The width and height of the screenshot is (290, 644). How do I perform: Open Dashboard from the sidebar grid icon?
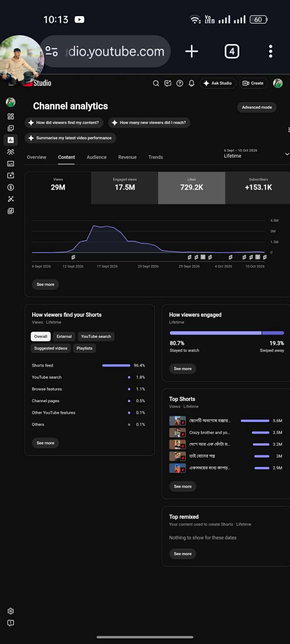tap(11, 116)
